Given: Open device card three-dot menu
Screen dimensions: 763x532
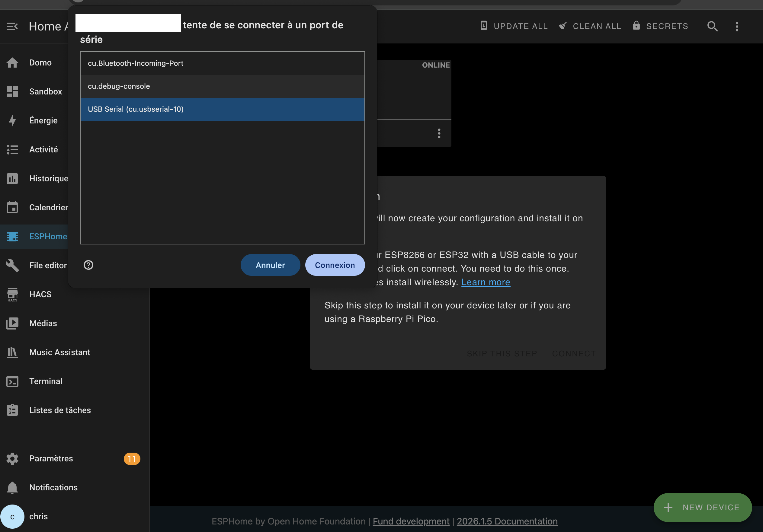Looking at the screenshot, I should tap(439, 133).
